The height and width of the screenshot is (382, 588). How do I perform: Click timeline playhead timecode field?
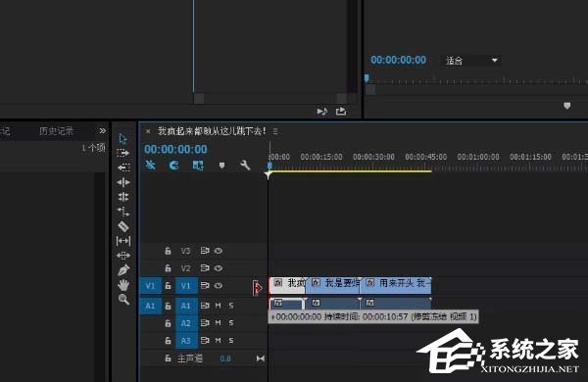tap(175, 149)
